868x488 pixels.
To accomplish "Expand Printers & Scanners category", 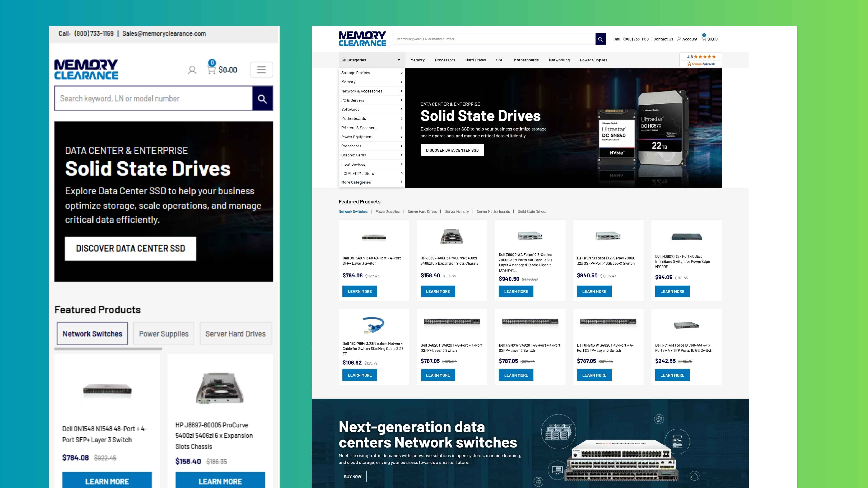I will 372,128.
